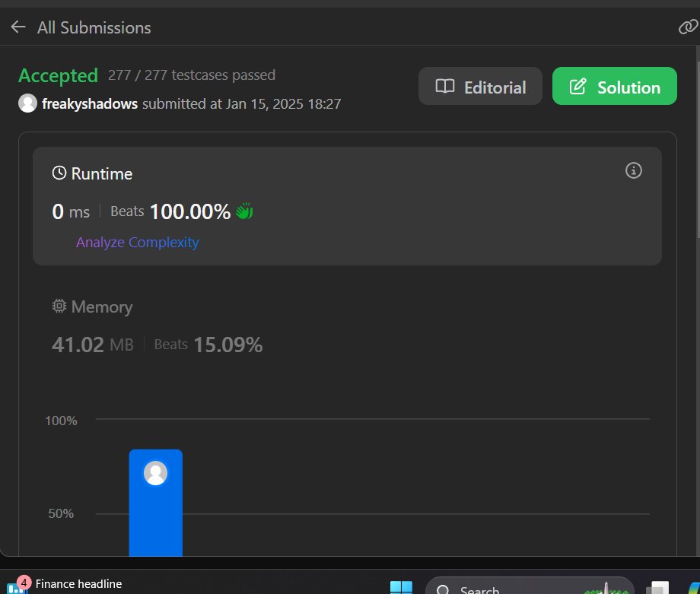Click the Task View taskbar icon
Viewport: 700px width, 594px height.
tap(657, 587)
